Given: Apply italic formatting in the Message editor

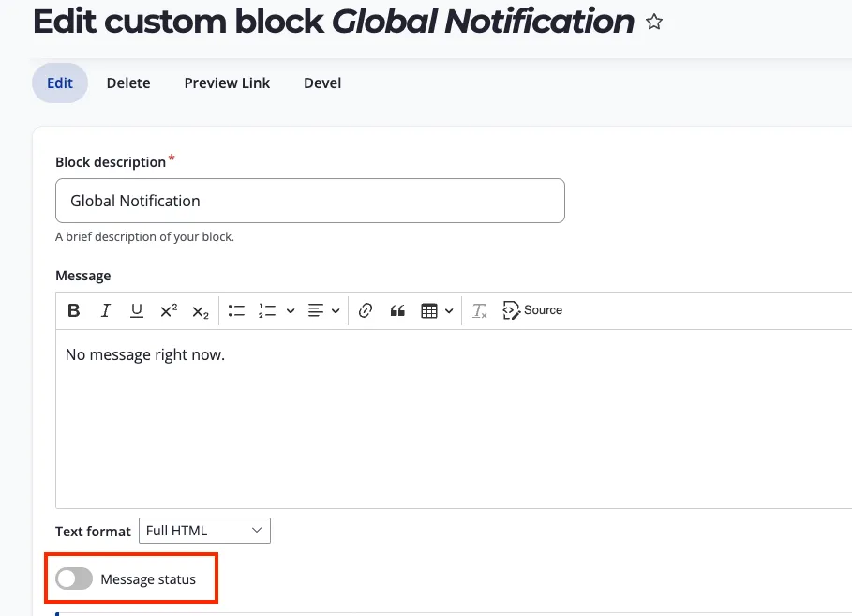Looking at the screenshot, I should click(105, 310).
